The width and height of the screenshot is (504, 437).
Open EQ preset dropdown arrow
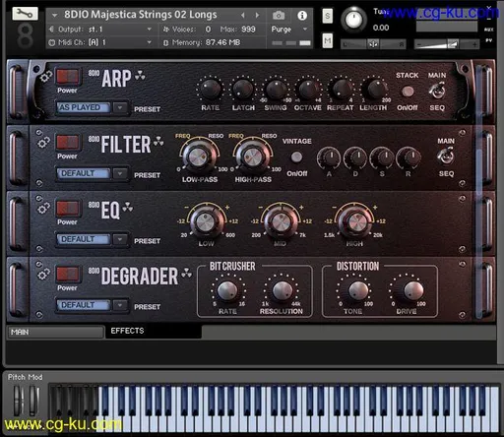pyautogui.click(x=120, y=239)
